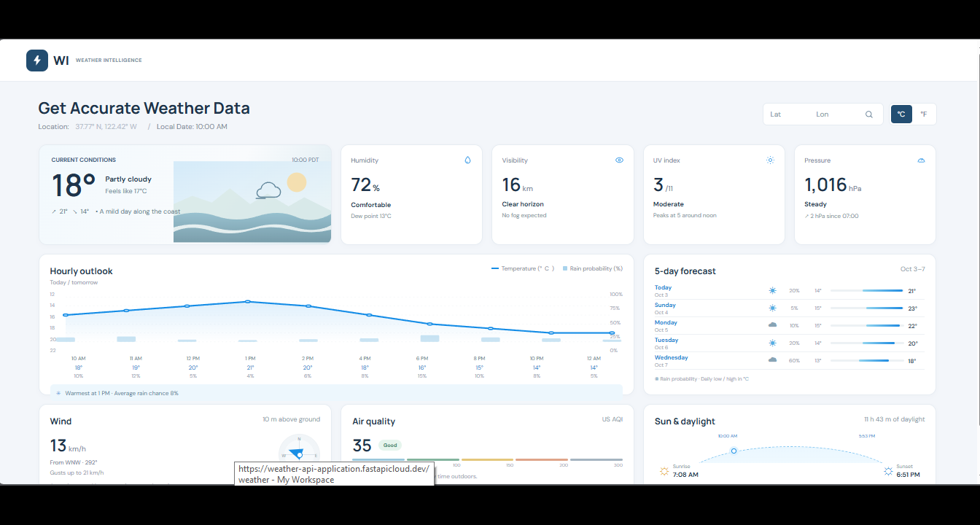The image size is (980, 525).
Task: Select the Monday forecast row label
Action: point(666,322)
